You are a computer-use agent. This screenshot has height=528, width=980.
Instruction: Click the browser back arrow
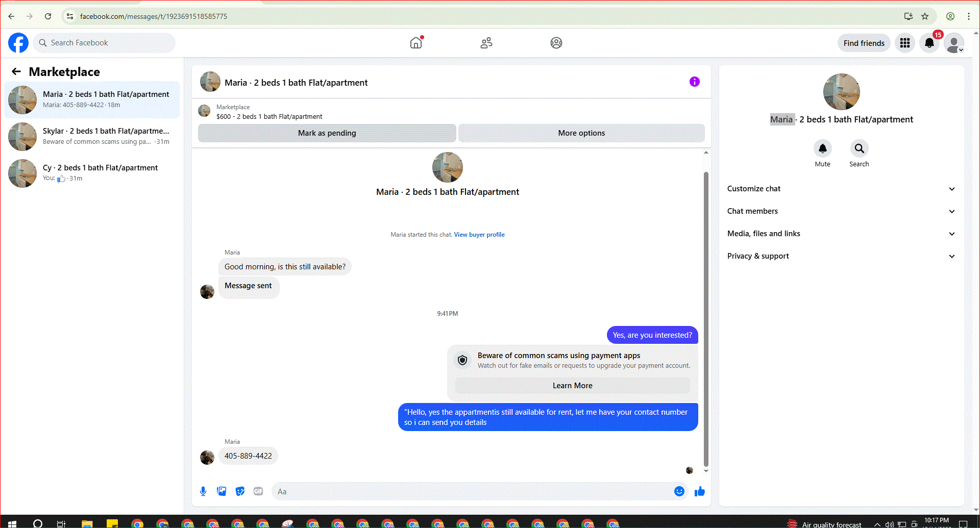(11, 16)
